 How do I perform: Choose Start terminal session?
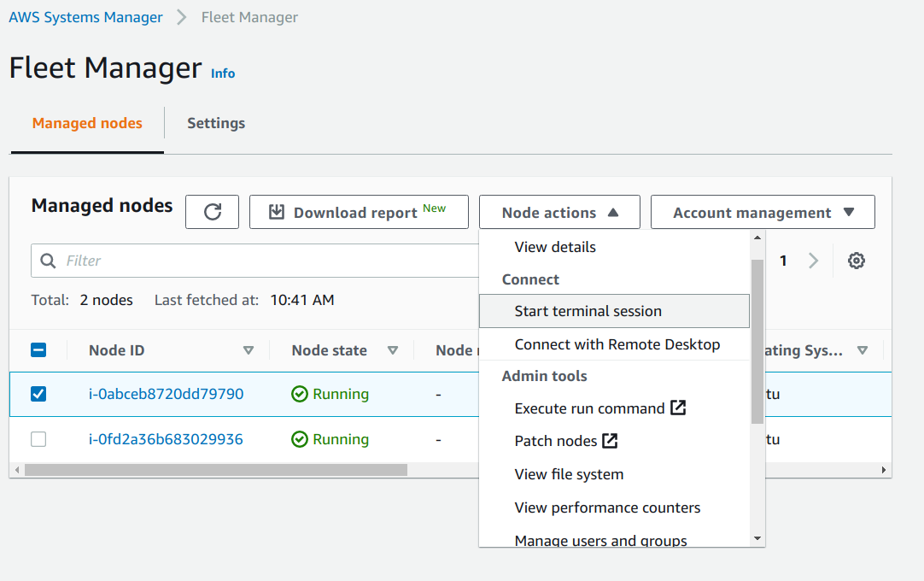click(614, 311)
